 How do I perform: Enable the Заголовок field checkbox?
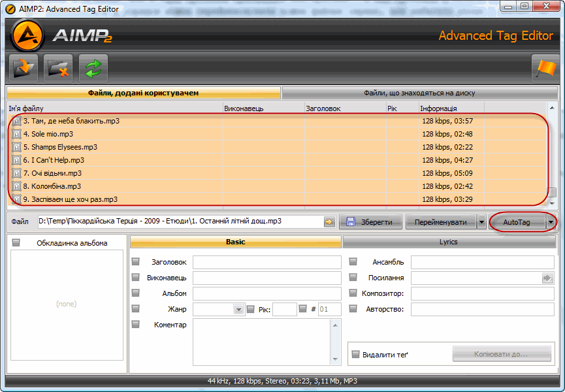(135, 261)
